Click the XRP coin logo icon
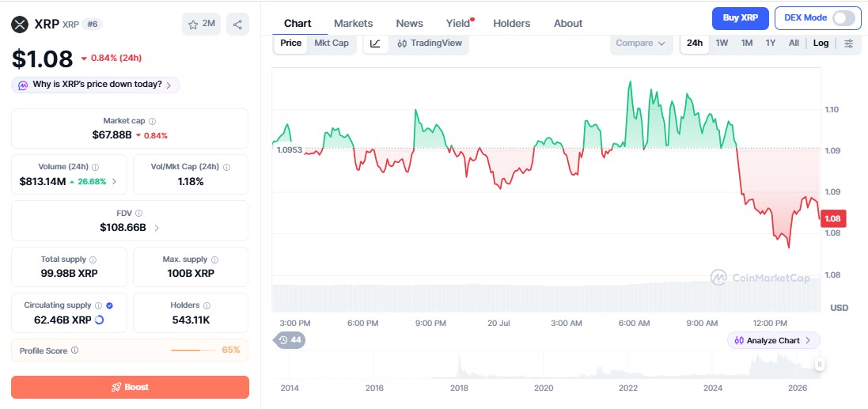Image resolution: width=868 pixels, height=409 pixels. [20, 25]
